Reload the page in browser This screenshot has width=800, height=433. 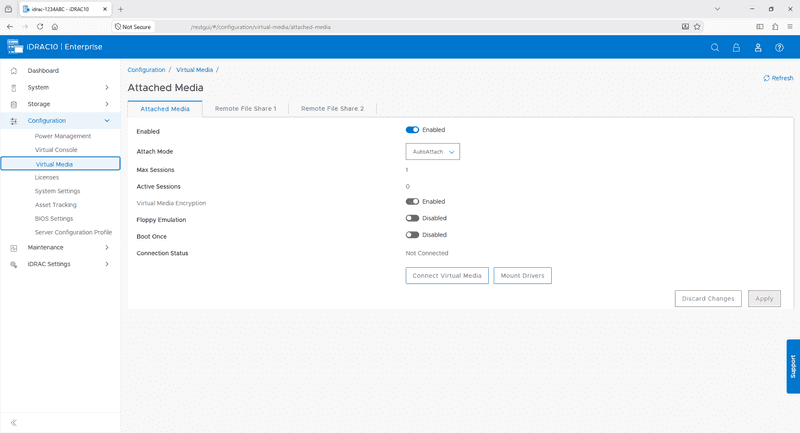pos(40,27)
